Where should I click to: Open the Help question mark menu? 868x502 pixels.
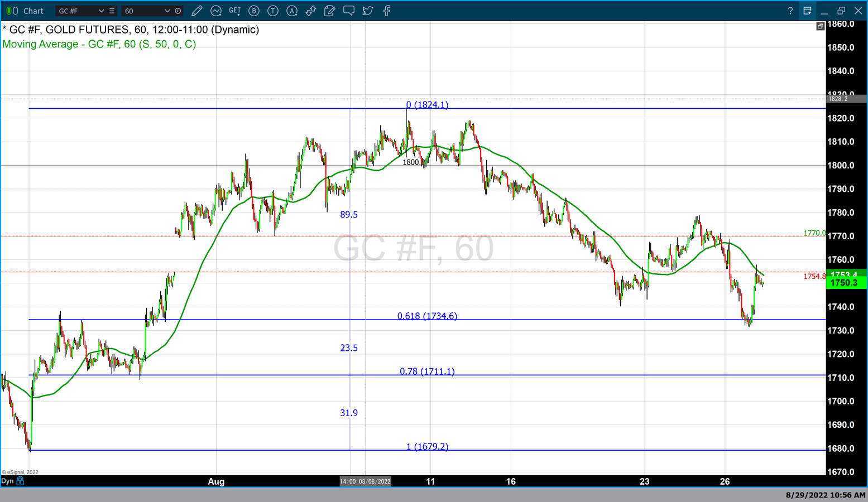pos(790,11)
